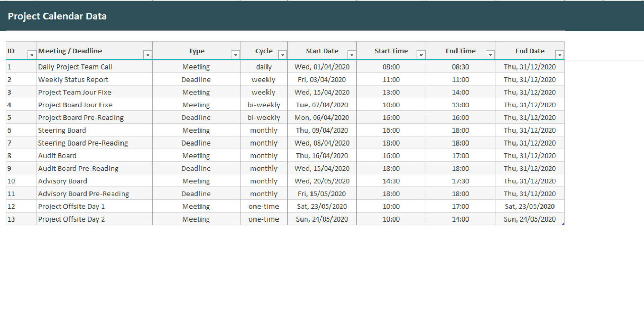The height and width of the screenshot is (332, 644).
Task: Click the Advisory Board Pre-Reading deadline cell
Action: click(x=83, y=193)
